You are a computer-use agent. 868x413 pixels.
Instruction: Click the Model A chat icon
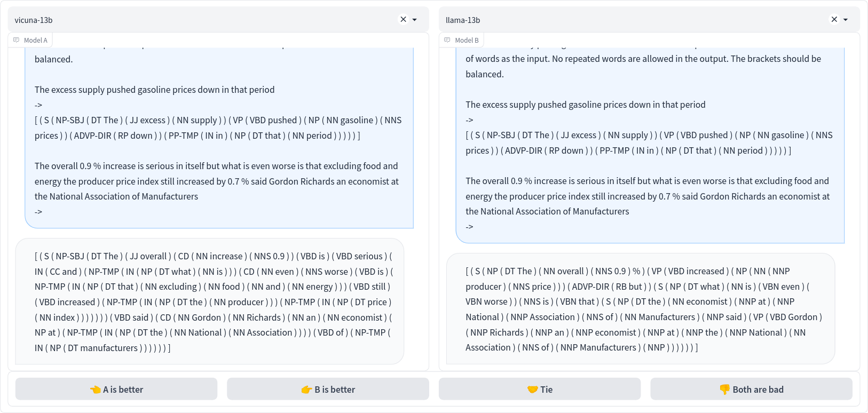point(17,40)
